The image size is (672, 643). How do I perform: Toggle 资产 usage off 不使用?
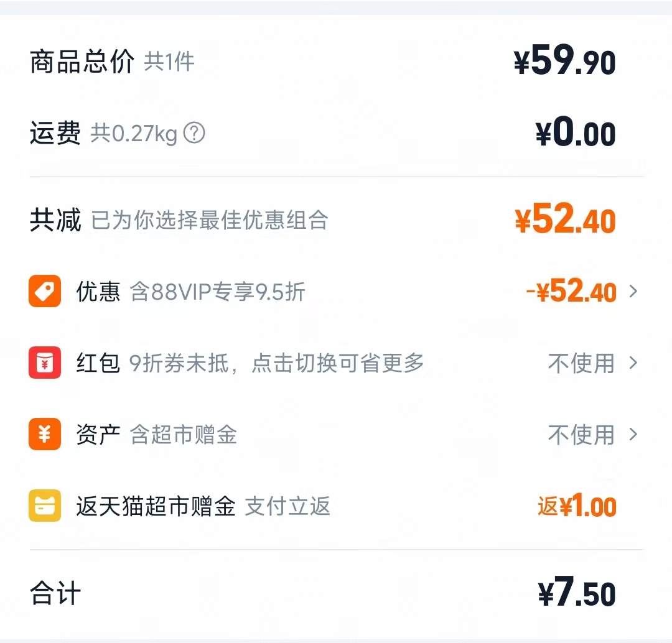[x=581, y=435]
